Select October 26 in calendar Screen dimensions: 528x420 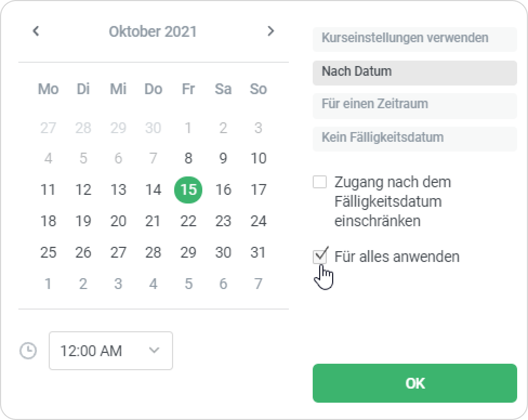(x=83, y=252)
